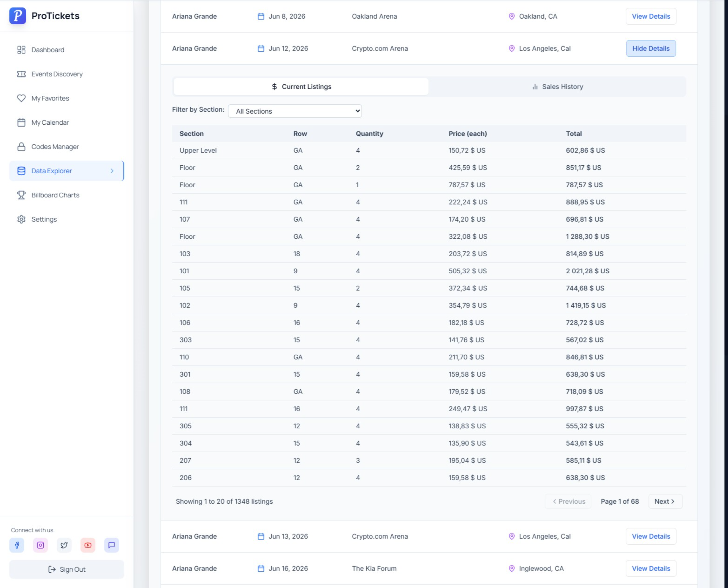Open the YouTube social icon

click(x=88, y=545)
